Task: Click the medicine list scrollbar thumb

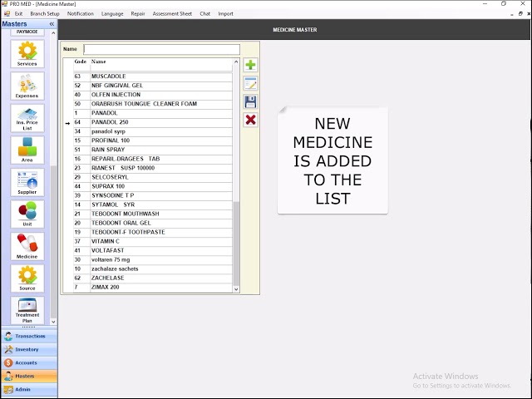Action: [236, 244]
